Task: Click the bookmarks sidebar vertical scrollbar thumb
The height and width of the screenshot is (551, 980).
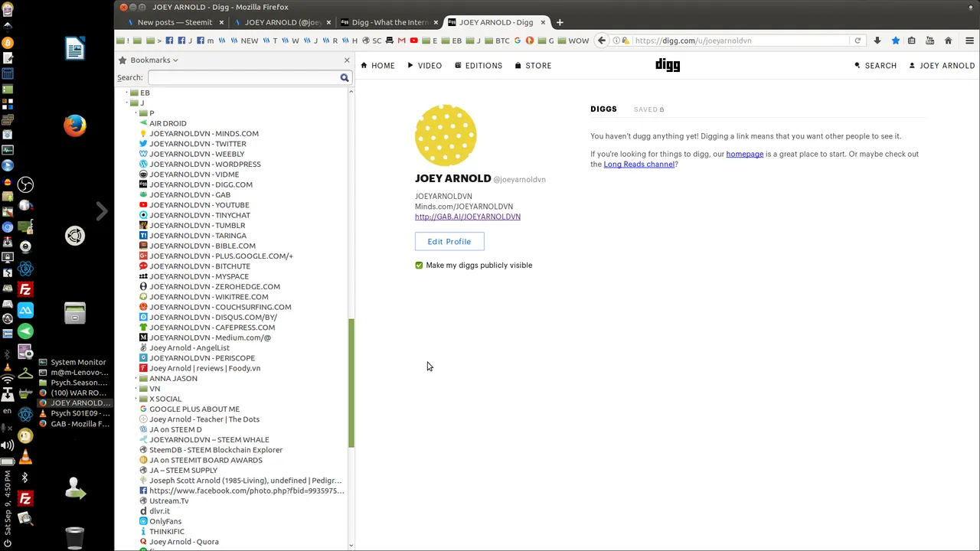Action: pos(351,383)
